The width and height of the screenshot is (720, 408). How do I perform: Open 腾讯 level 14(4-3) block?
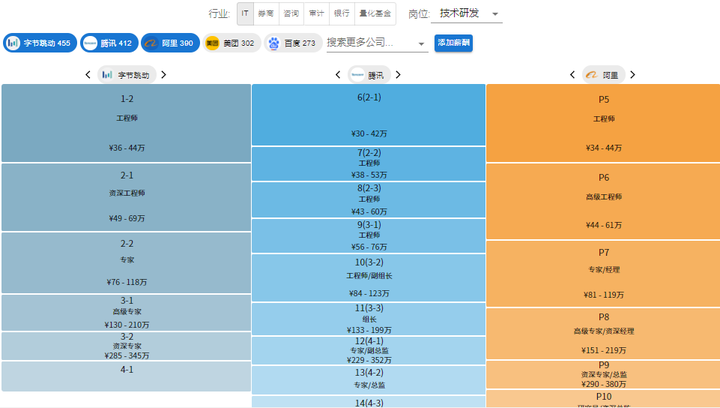[369, 402]
